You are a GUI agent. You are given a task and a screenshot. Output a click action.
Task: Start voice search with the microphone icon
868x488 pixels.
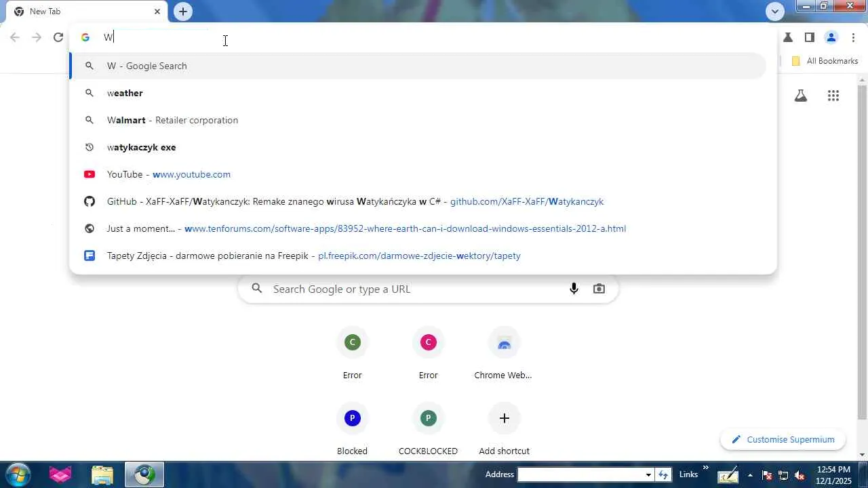pyautogui.click(x=574, y=289)
